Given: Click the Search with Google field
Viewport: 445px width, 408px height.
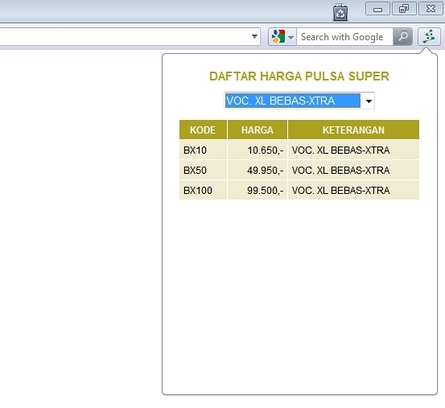Looking at the screenshot, I should [345, 37].
